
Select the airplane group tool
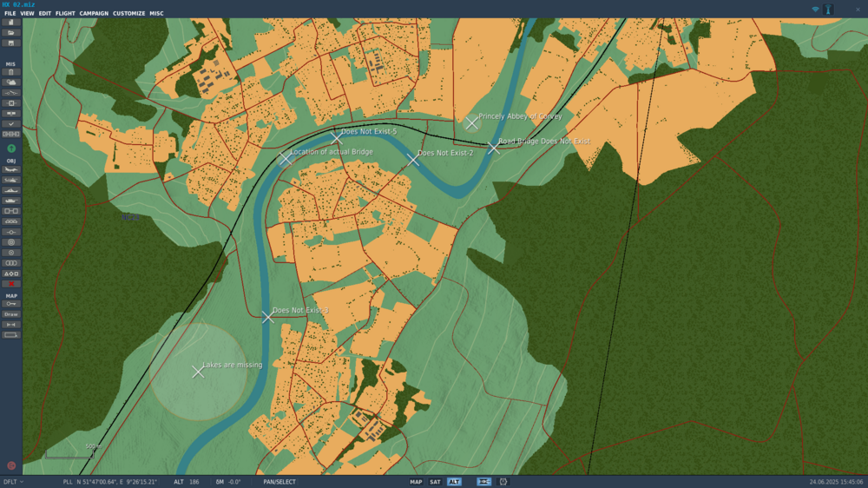coord(11,169)
